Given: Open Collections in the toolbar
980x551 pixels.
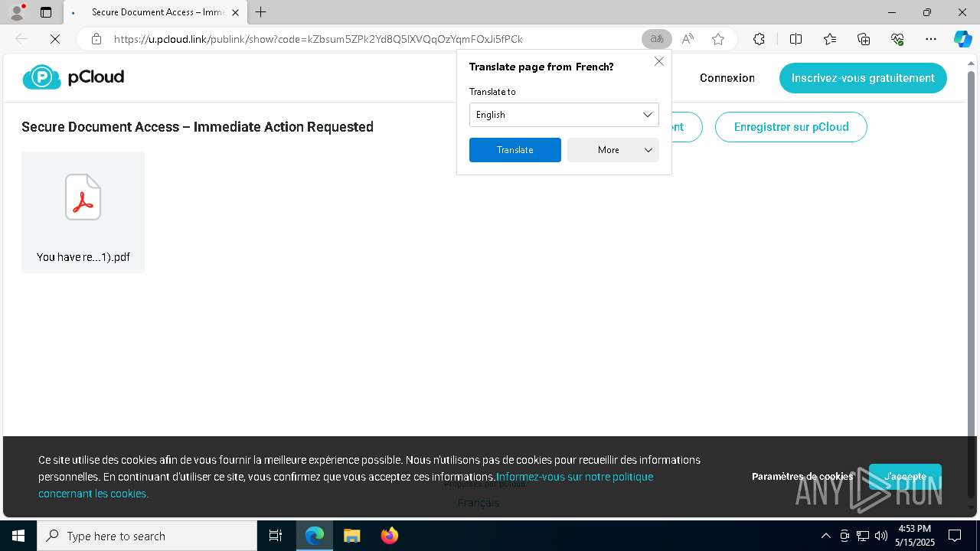Looking at the screenshot, I should [x=864, y=39].
